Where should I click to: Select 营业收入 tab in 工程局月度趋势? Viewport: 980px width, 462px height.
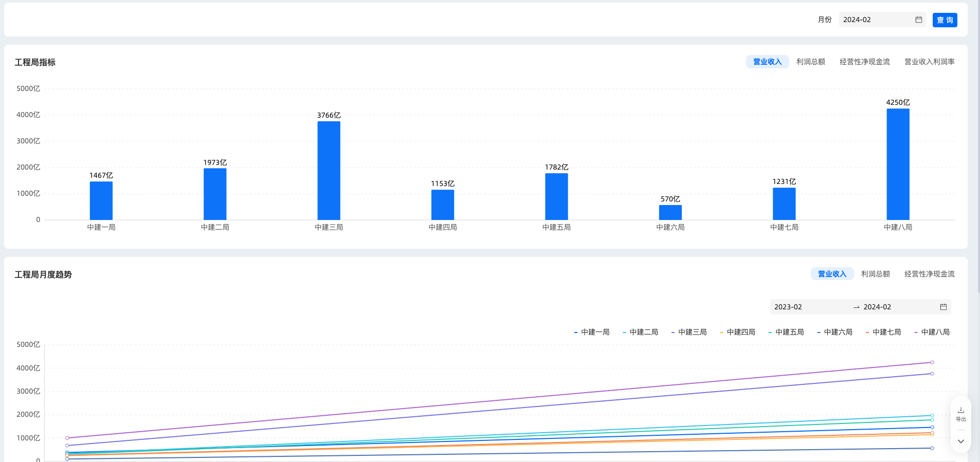point(832,274)
